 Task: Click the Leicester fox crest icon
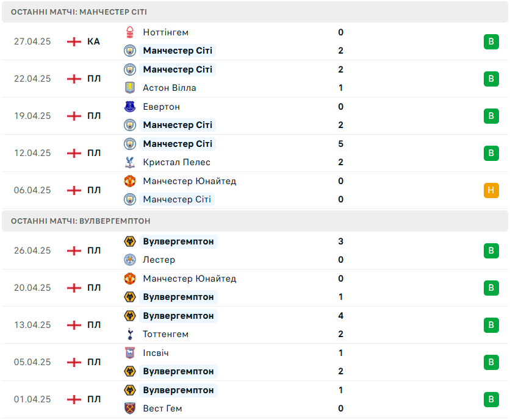click(x=130, y=260)
